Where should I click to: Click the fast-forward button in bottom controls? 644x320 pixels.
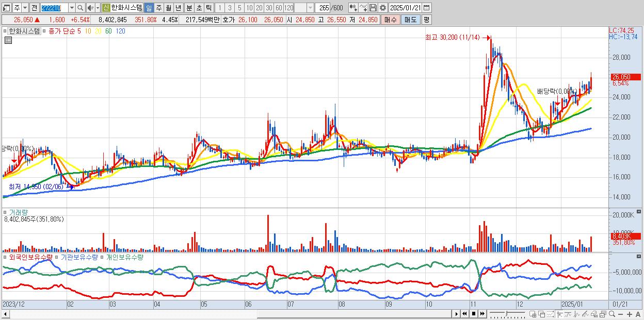point(482,314)
